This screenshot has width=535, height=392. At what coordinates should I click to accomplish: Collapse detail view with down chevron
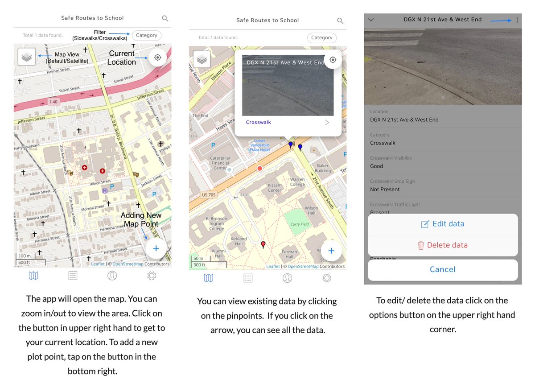pyautogui.click(x=371, y=20)
